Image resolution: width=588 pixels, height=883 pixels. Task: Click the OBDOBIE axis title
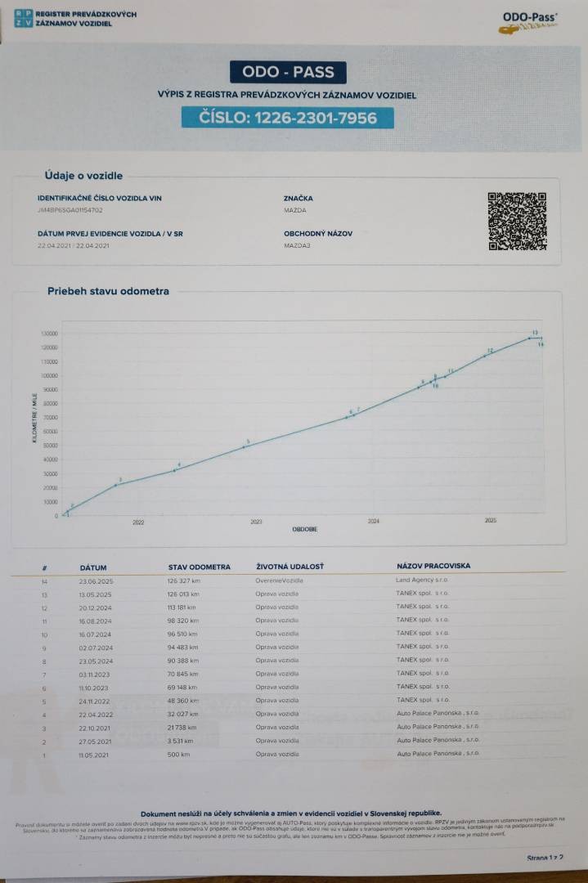(x=305, y=529)
